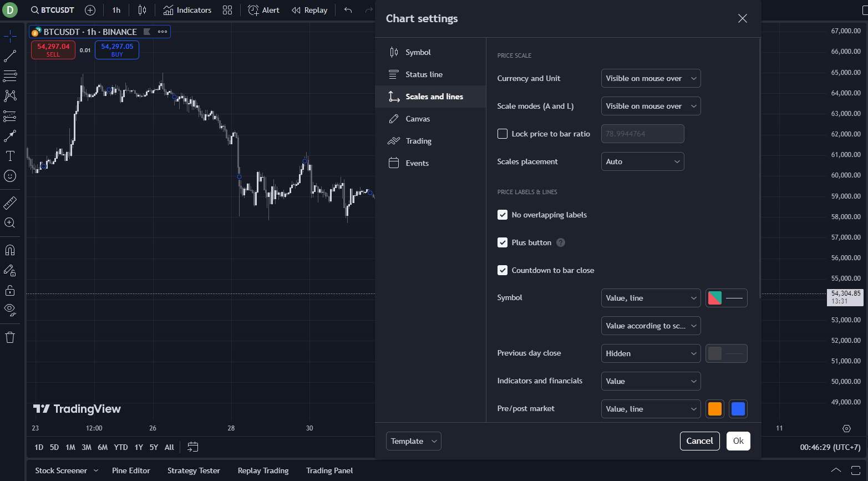Open the Template dropdown
This screenshot has height=481, width=868.
click(413, 441)
